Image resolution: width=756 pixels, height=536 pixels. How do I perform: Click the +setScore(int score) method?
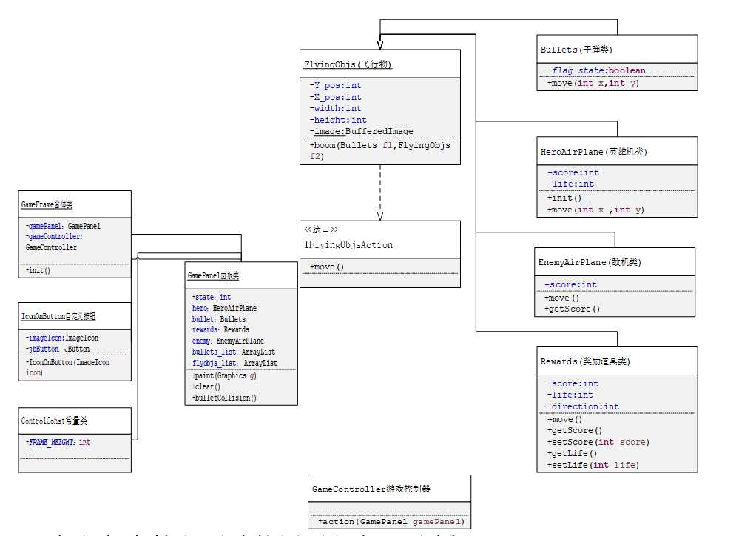point(598,442)
